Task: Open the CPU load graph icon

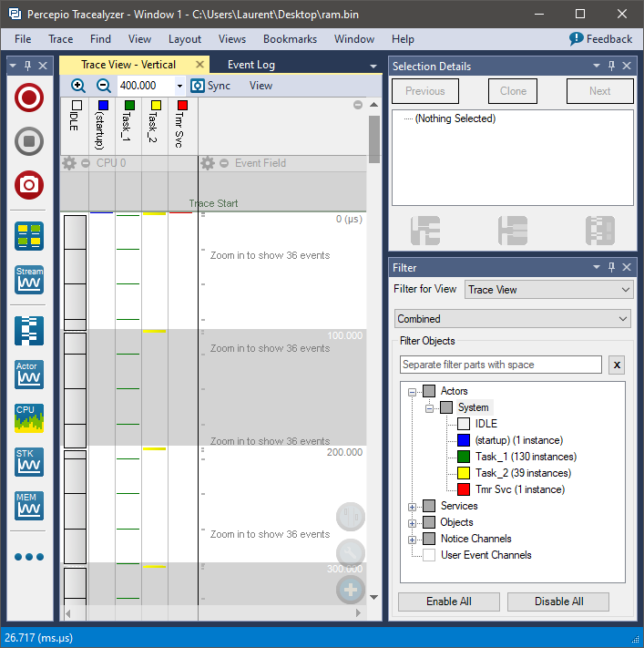Action: [29, 418]
